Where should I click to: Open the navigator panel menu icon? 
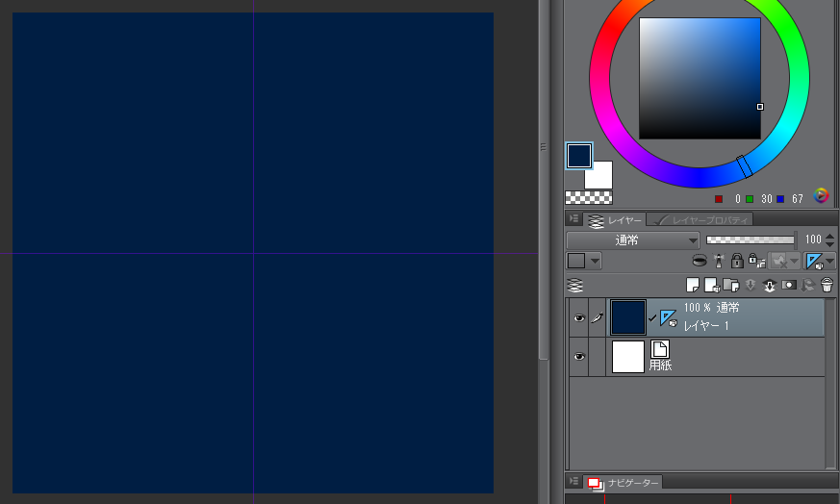pos(573,482)
